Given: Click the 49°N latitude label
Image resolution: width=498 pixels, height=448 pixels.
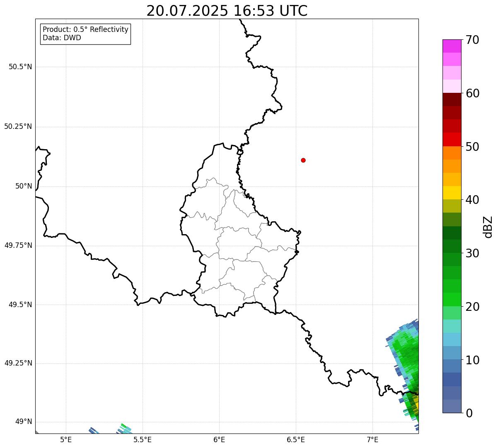Looking at the screenshot, I should tap(24, 421).
